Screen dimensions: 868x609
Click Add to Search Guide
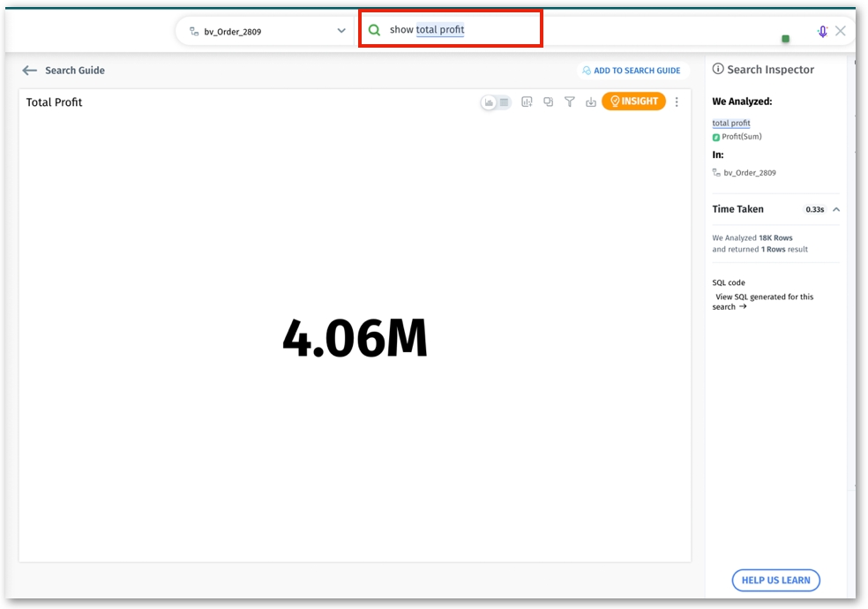[630, 71]
